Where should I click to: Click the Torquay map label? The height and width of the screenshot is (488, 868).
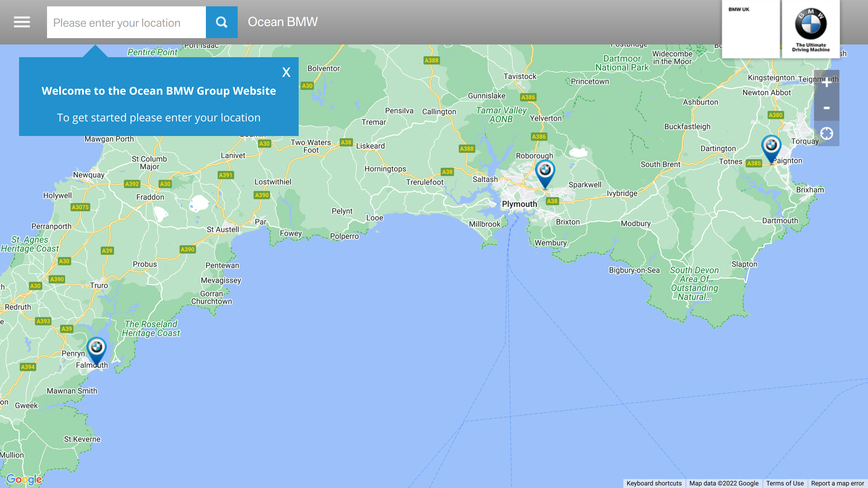[x=805, y=141]
